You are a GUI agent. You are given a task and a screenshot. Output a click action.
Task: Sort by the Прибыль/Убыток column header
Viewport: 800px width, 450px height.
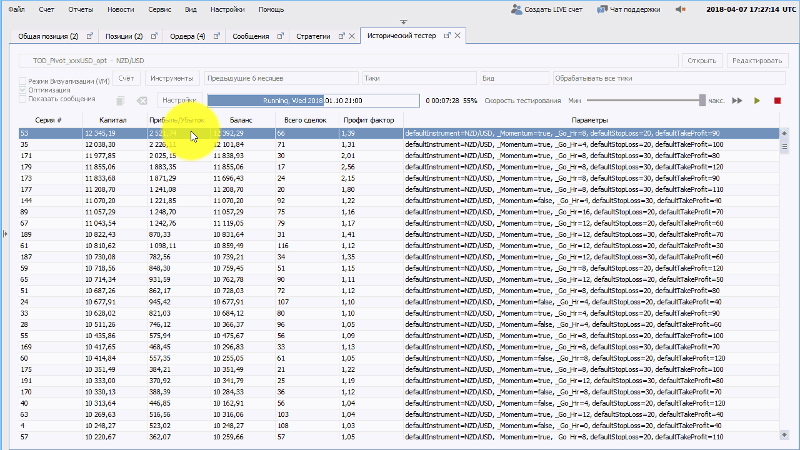tap(177, 120)
